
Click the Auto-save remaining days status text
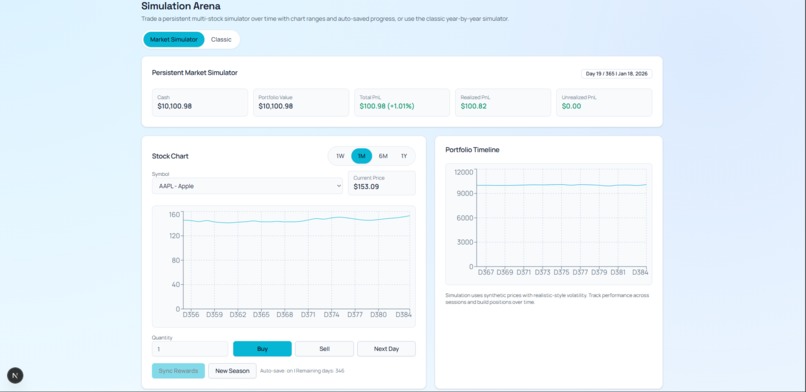[x=302, y=371]
